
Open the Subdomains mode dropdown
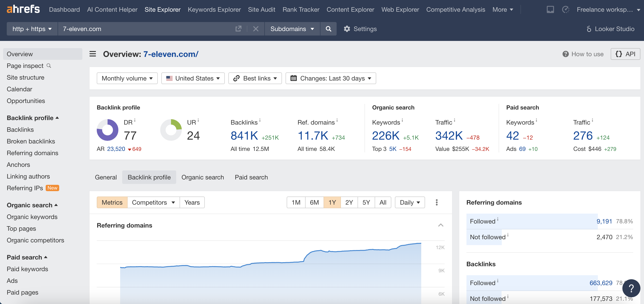click(x=292, y=29)
